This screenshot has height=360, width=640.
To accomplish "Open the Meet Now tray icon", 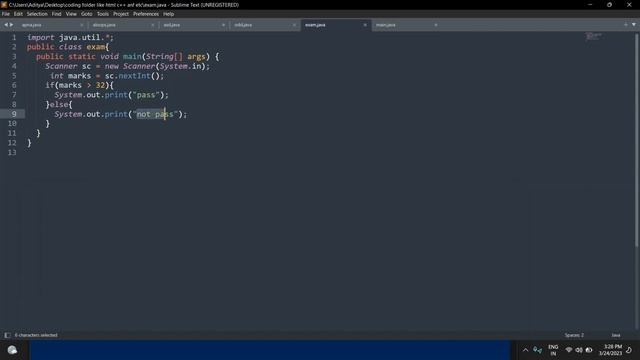I will click(538, 350).
